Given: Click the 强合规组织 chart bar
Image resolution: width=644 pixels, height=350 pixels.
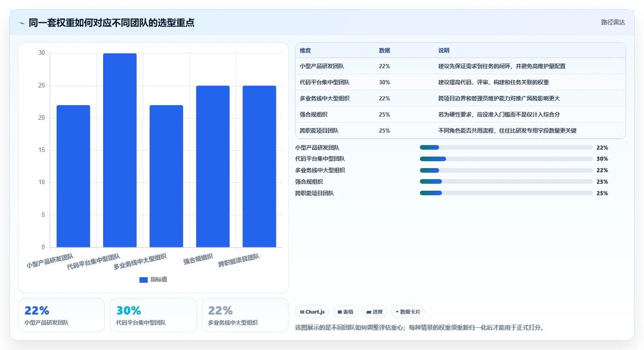Looking at the screenshot, I should pyautogui.click(x=213, y=166).
